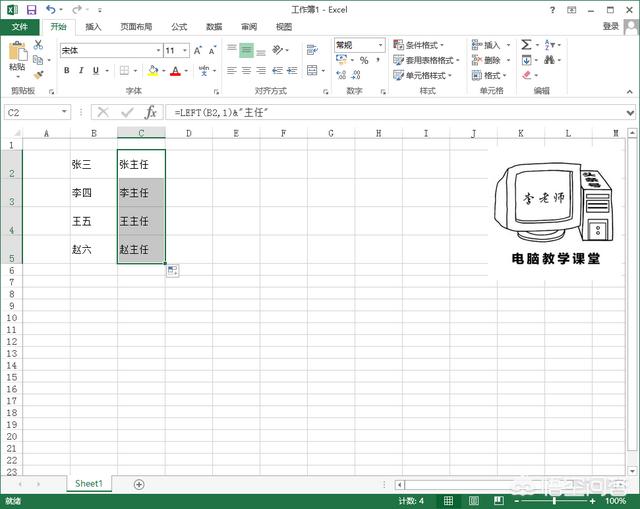This screenshot has height=509, width=640.
Task: Toggle Italic formatting
Action: point(81,71)
